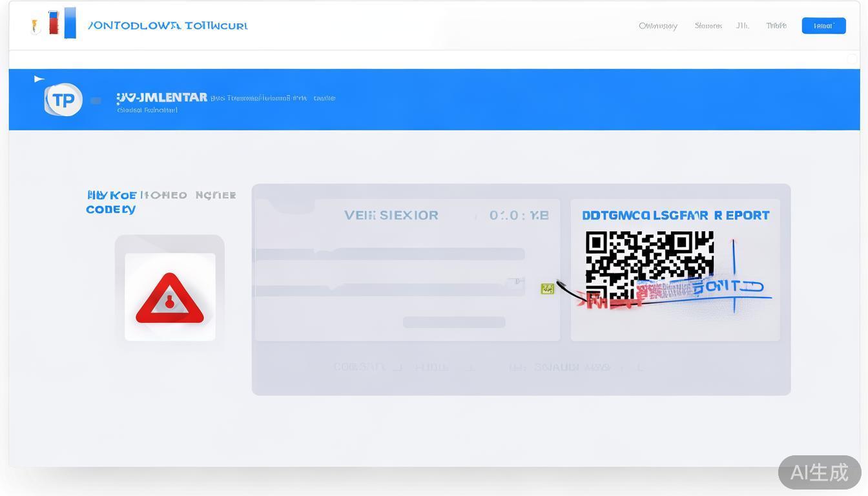Open the second navigation menu item in the header
The height and width of the screenshot is (496, 868).
coord(708,26)
